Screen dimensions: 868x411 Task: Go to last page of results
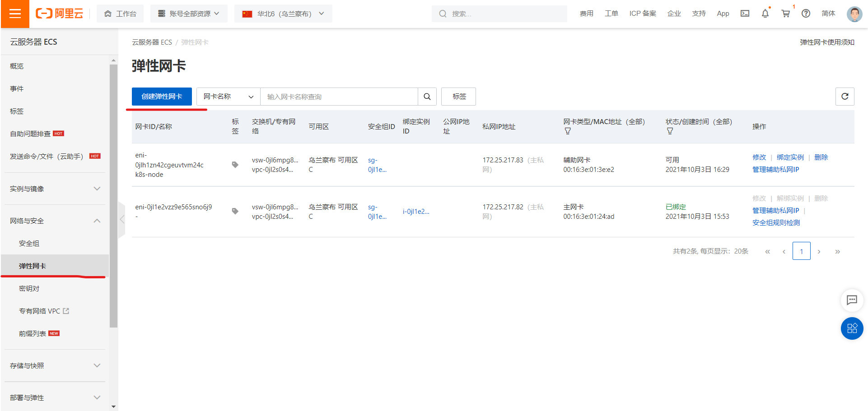click(x=837, y=252)
